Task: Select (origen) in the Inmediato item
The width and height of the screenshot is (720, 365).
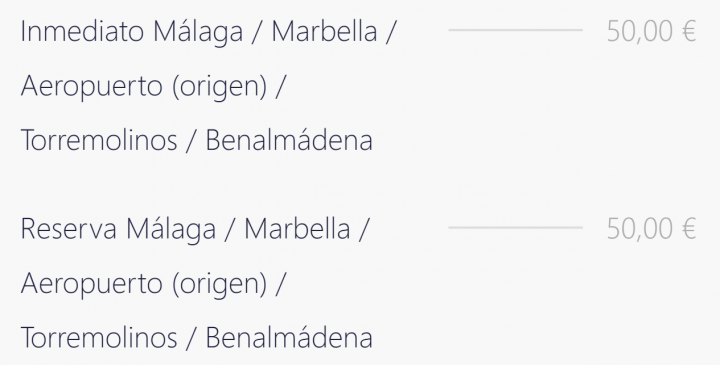Action: (x=219, y=86)
